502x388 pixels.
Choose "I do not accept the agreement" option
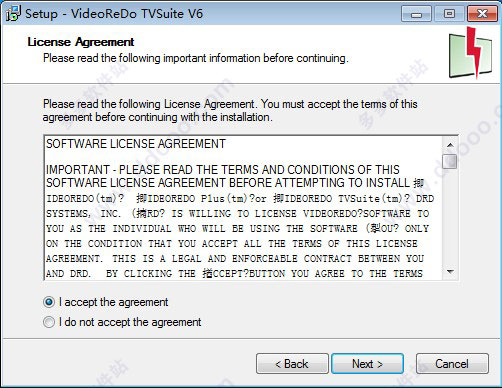pyautogui.click(x=49, y=322)
